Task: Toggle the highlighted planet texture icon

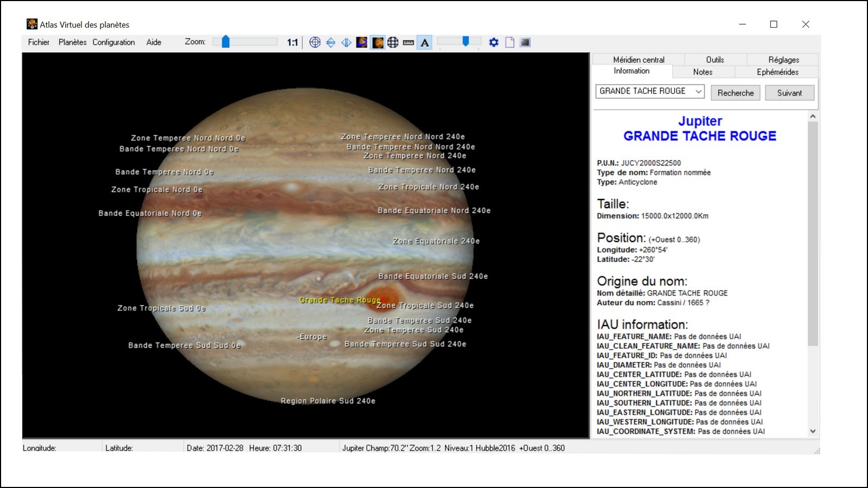Action: tap(378, 42)
